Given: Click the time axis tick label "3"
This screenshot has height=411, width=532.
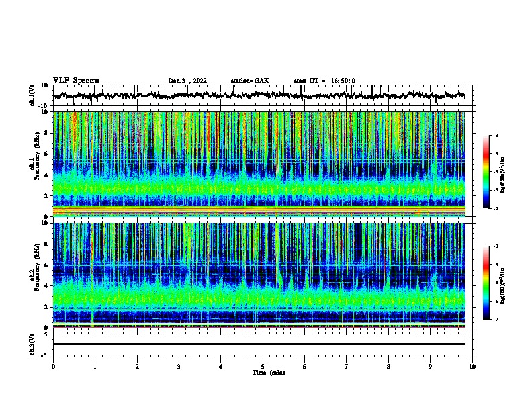Looking at the screenshot, I should 179,367.
